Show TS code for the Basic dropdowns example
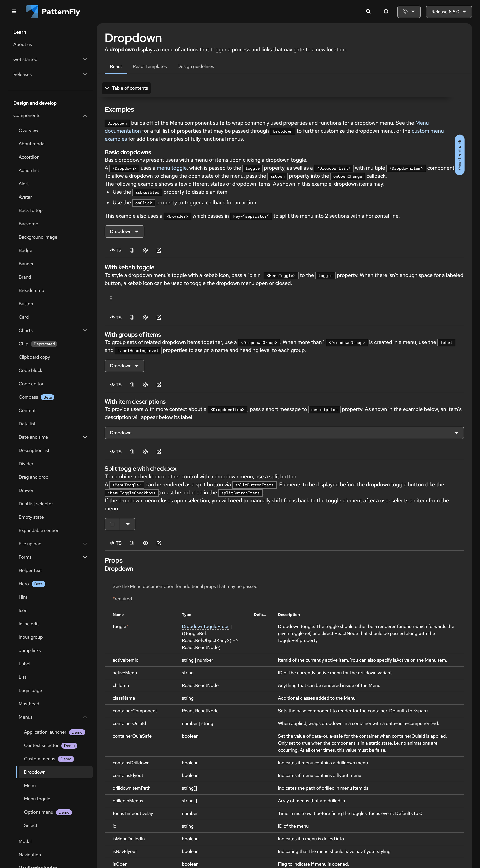The image size is (480, 868). [115, 250]
